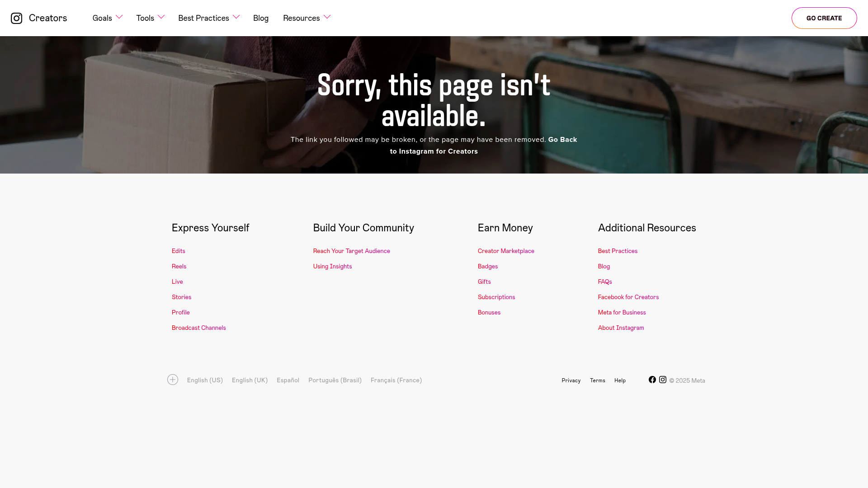This screenshot has height=488, width=868.
Task: Click the Creators title in header
Action: [48, 18]
